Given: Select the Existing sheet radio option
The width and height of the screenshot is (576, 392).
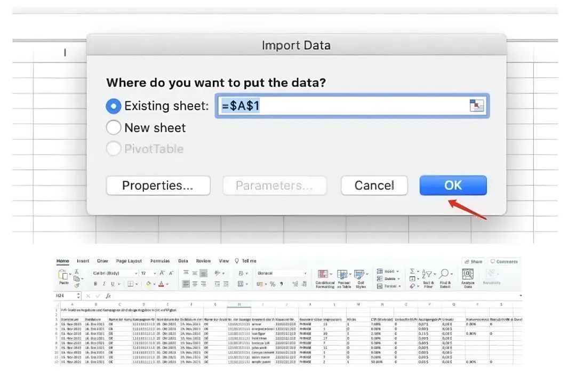Looking at the screenshot, I should [114, 106].
